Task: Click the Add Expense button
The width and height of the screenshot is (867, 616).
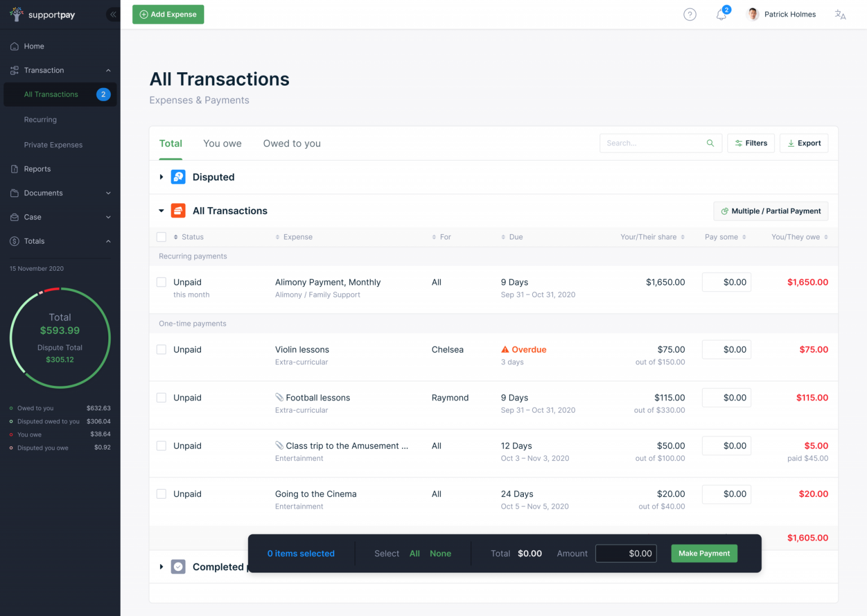Action: (x=168, y=14)
